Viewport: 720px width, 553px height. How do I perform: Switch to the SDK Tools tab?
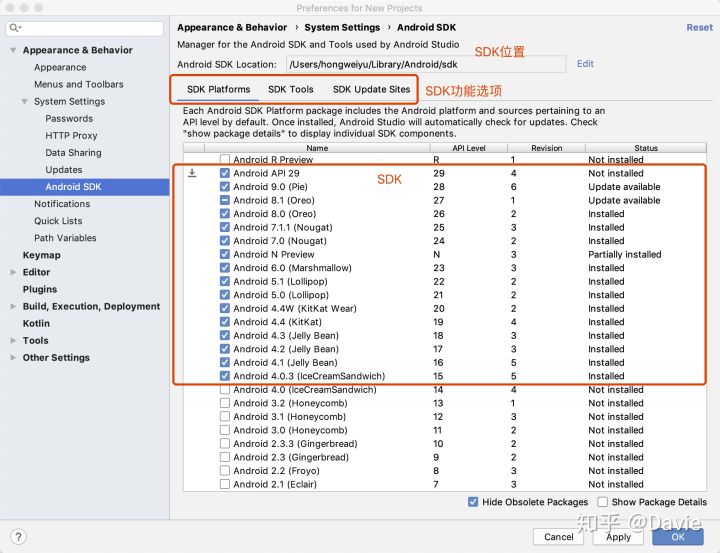[x=291, y=89]
